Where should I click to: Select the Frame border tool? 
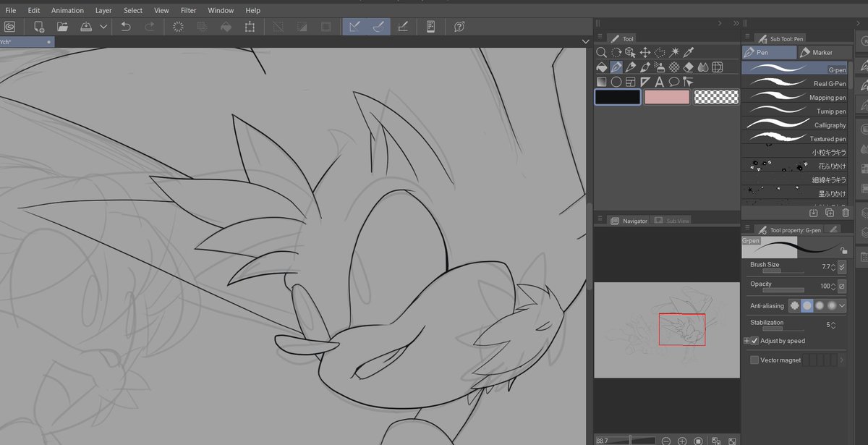click(630, 82)
